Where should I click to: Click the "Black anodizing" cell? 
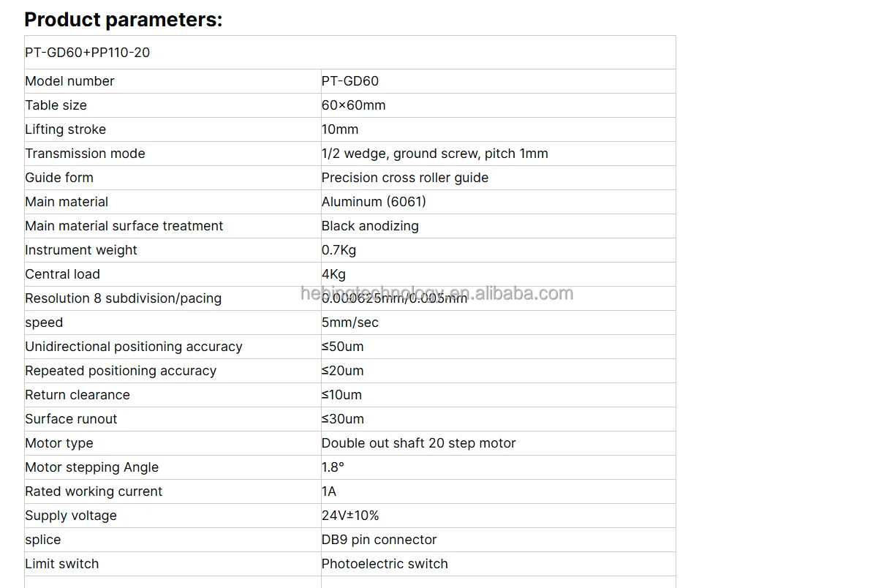tap(370, 226)
